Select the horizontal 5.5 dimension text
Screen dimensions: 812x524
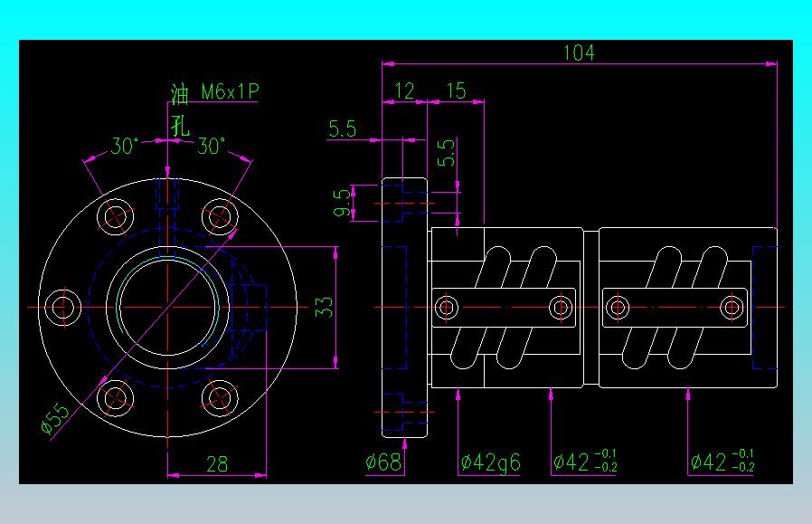click(343, 129)
